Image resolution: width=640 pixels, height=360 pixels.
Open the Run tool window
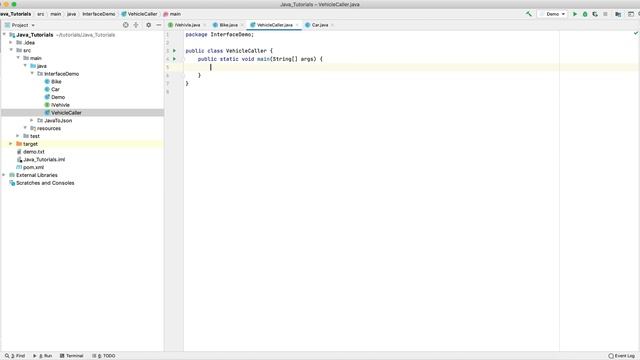tap(42, 356)
